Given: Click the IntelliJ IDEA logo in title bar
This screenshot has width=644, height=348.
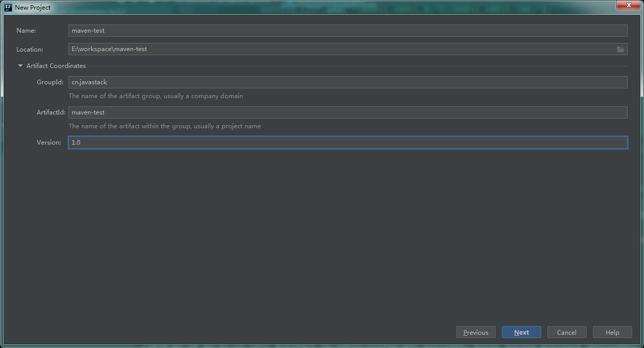Looking at the screenshot, I should [x=8, y=7].
